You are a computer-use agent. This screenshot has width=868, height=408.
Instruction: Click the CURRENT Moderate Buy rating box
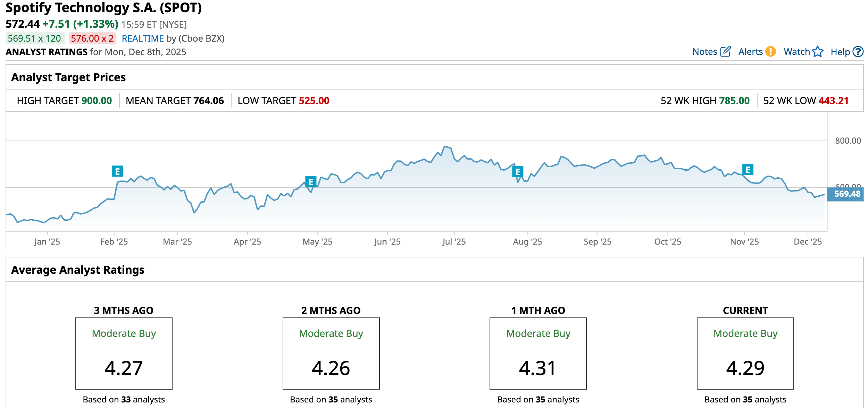click(x=745, y=353)
